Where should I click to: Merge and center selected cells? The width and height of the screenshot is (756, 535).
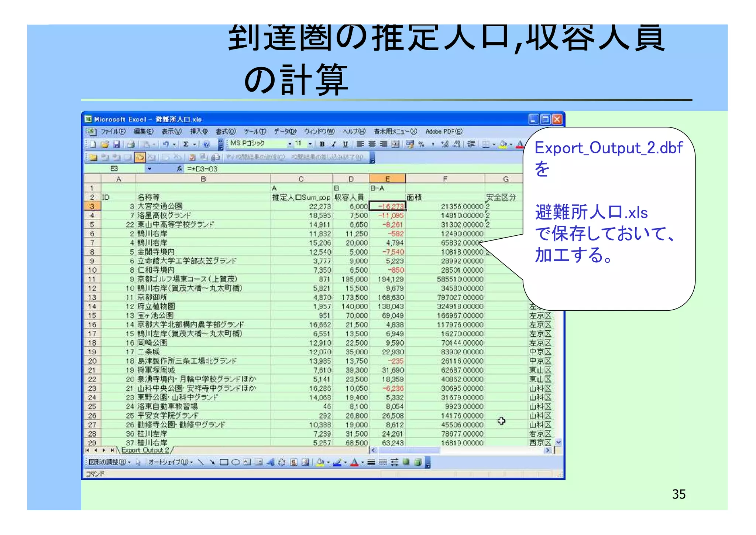coord(395,144)
